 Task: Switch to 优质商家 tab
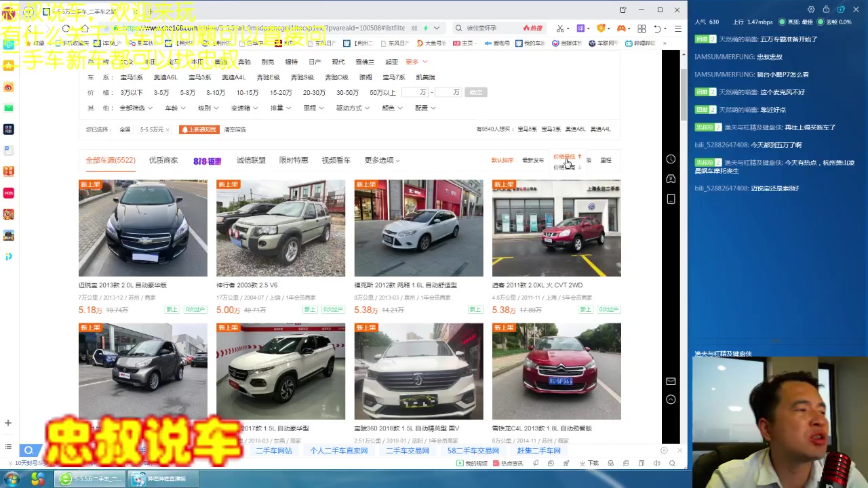pos(163,161)
